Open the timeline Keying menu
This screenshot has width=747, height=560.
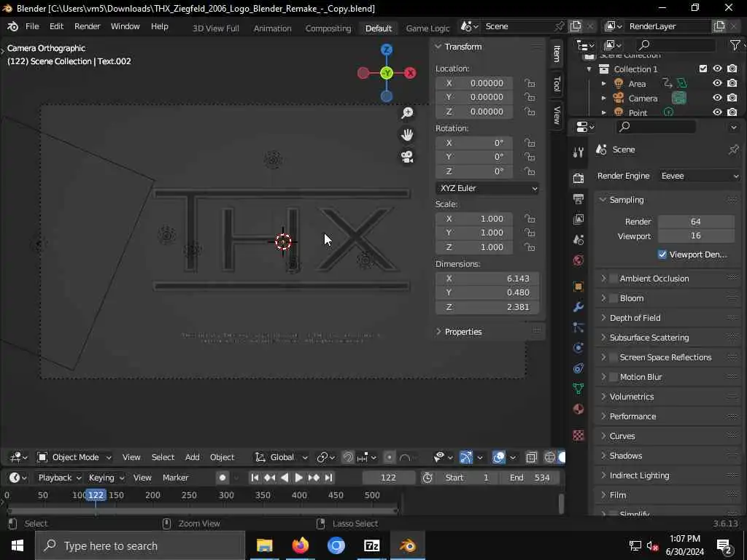click(106, 477)
